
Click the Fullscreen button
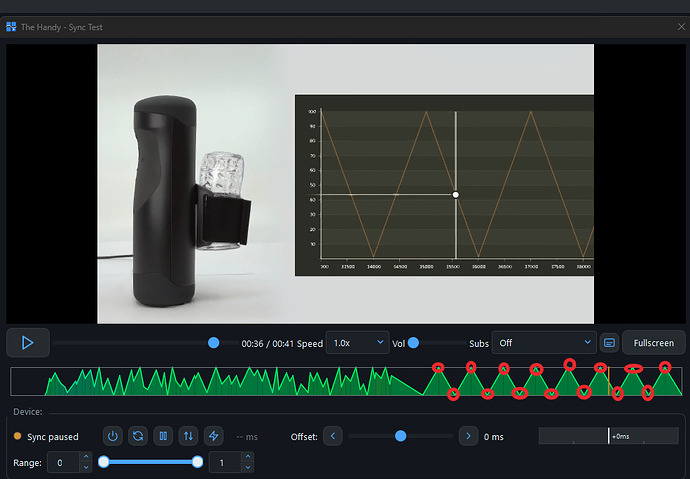point(653,343)
